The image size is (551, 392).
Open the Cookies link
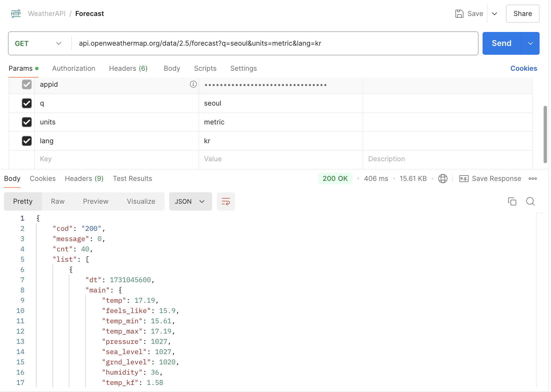tap(524, 68)
